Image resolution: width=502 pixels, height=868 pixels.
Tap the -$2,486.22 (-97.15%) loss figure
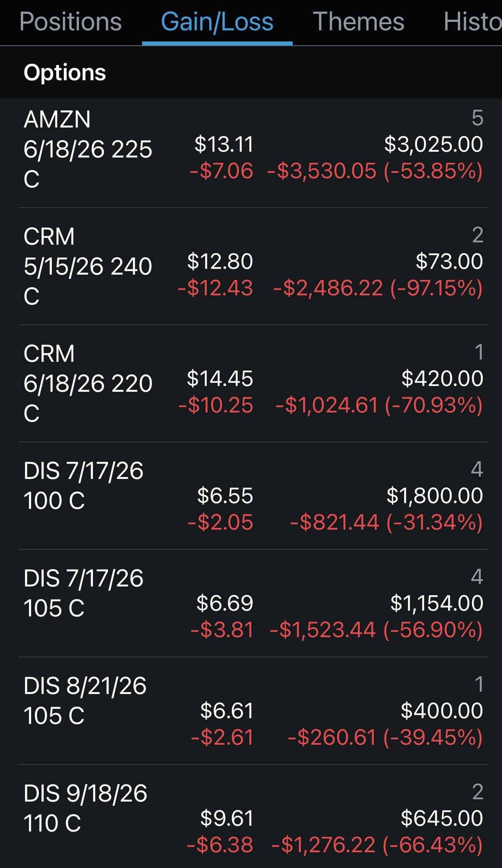tap(378, 288)
